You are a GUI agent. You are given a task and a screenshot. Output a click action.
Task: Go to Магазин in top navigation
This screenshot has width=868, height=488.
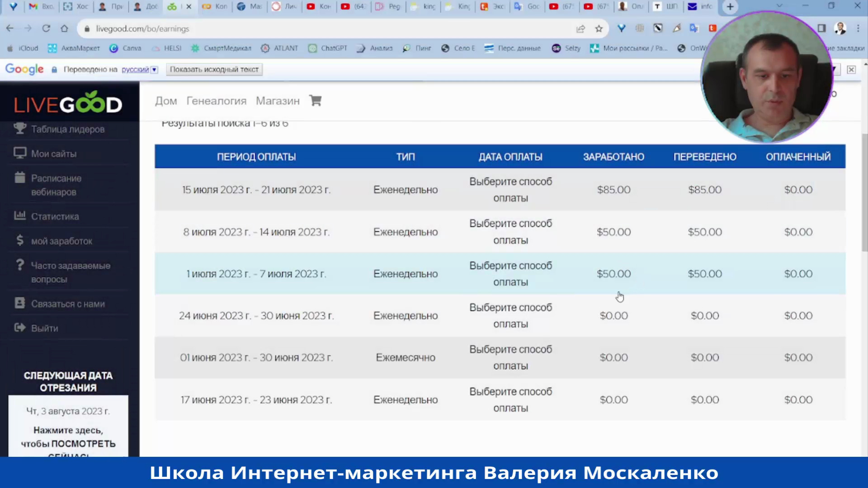tap(278, 101)
